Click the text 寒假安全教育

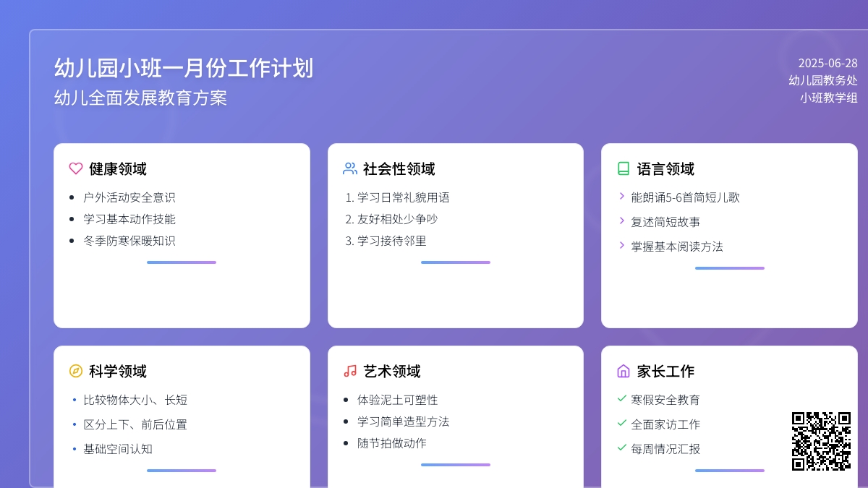(x=665, y=400)
